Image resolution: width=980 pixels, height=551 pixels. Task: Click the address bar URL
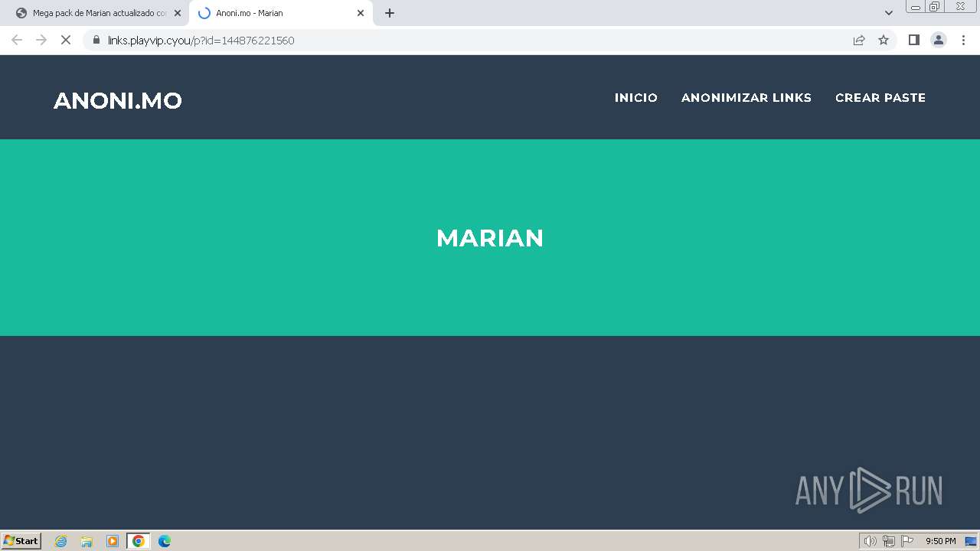[201, 41]
